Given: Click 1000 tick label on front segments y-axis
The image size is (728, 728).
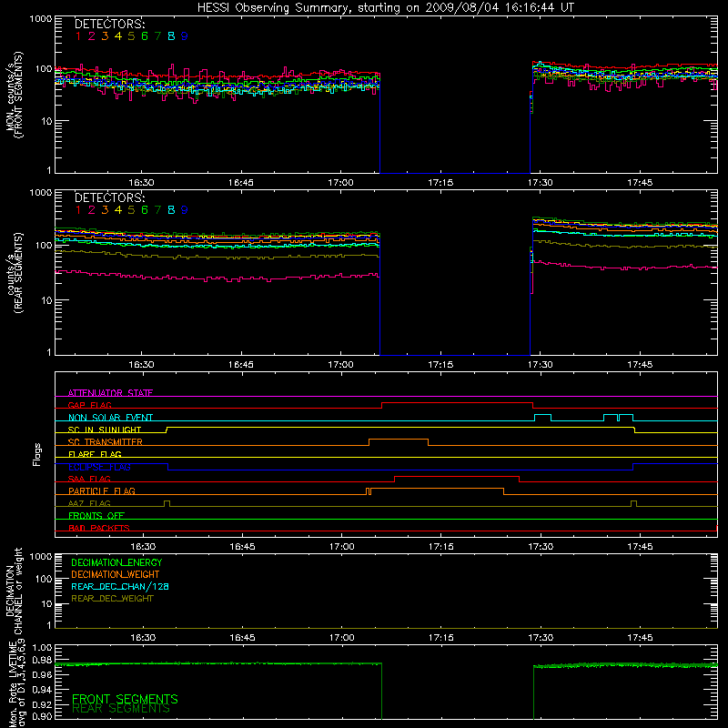Looking at the screenshot, I should coord(41,19).
